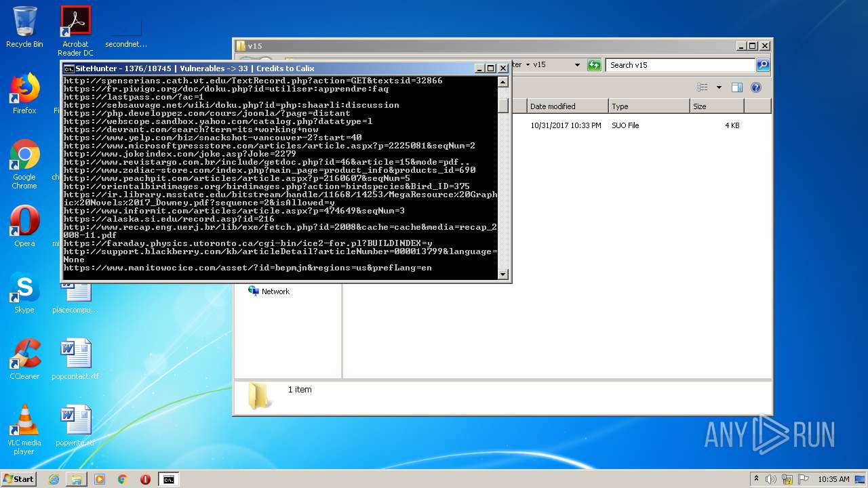Click the folder icon in details pane
The image size is (868, 488).
(258, 396)
